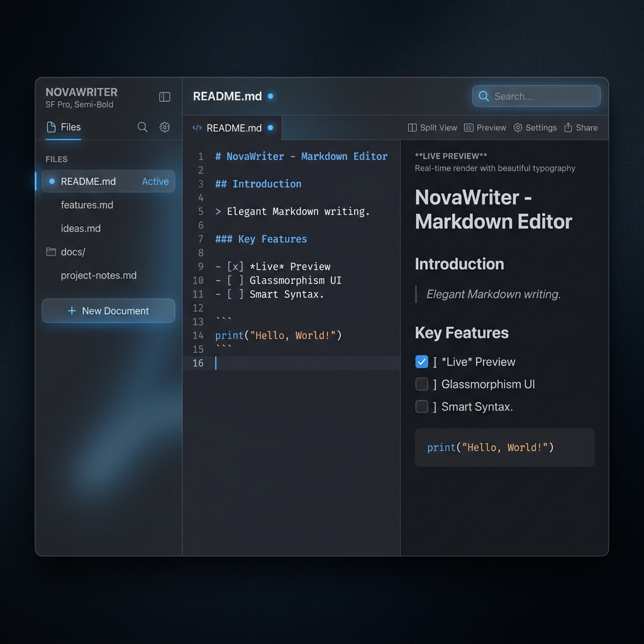Click editor line '> Elegant Markdown writing.'
This screenshot has height=644, width=644.
click(292, 211)
